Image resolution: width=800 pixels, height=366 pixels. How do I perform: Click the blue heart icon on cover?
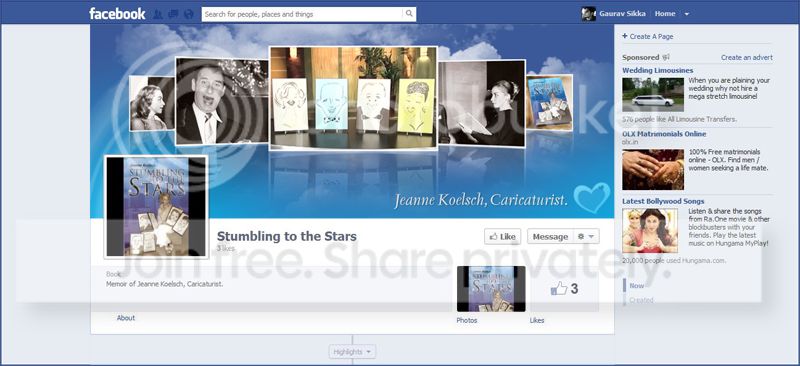tap(592, 197)
